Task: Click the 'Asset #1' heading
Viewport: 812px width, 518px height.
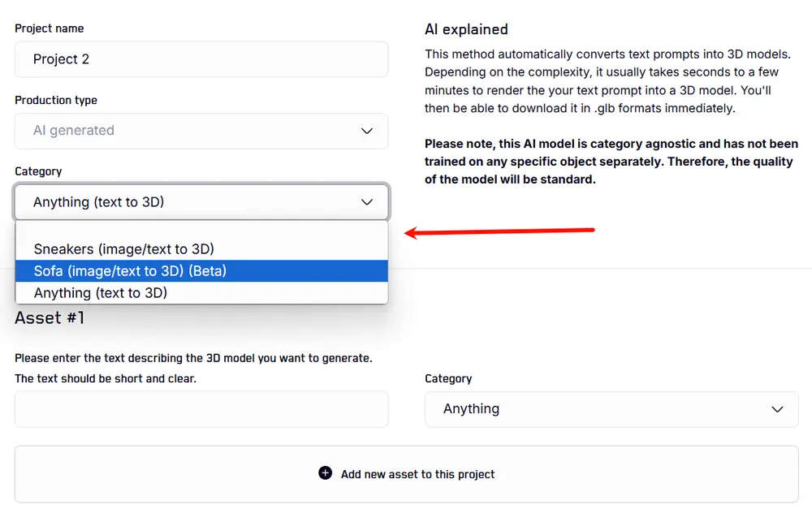Action: 50,318
